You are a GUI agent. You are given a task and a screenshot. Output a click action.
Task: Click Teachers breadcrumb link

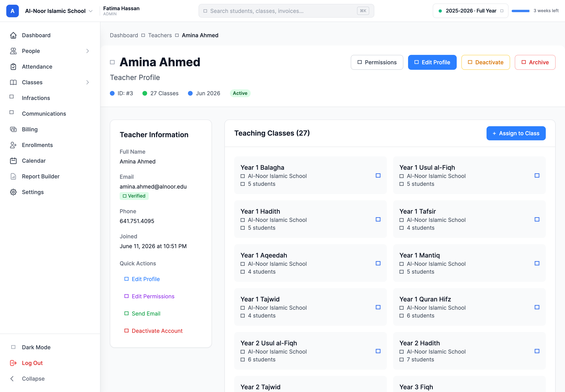coord(160,35)
